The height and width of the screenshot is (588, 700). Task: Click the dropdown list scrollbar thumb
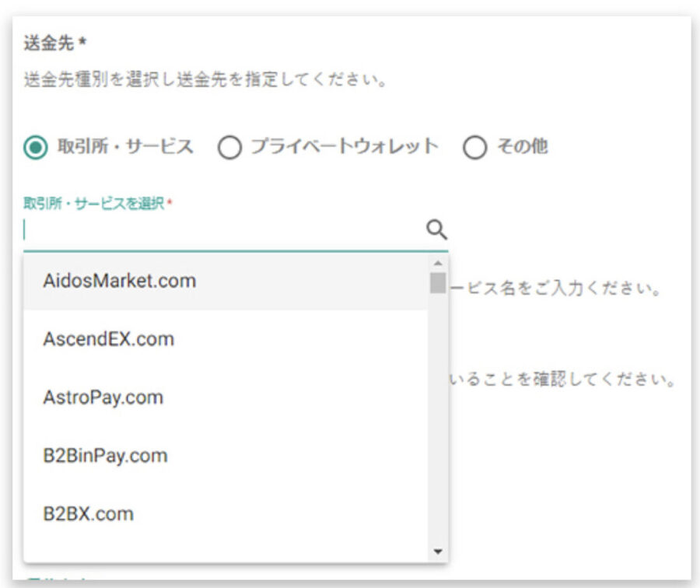coord(438,282)
